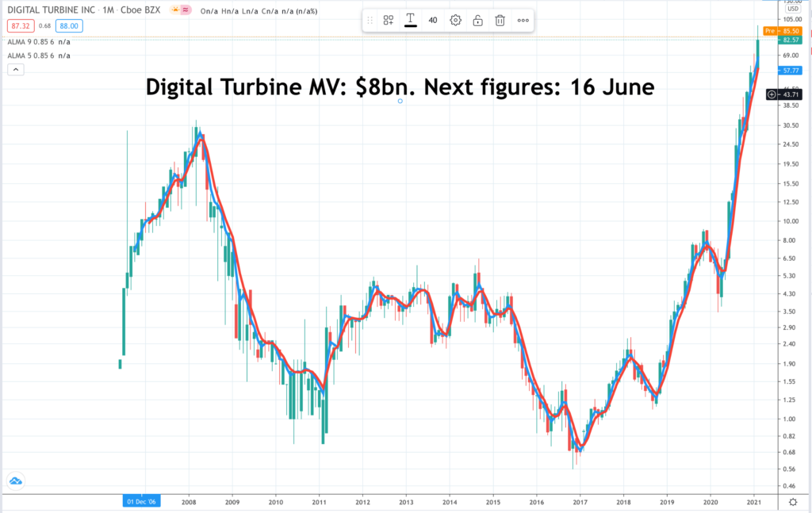
Task: Lock the selected text drawing
Action: click(x=477, y=20)
